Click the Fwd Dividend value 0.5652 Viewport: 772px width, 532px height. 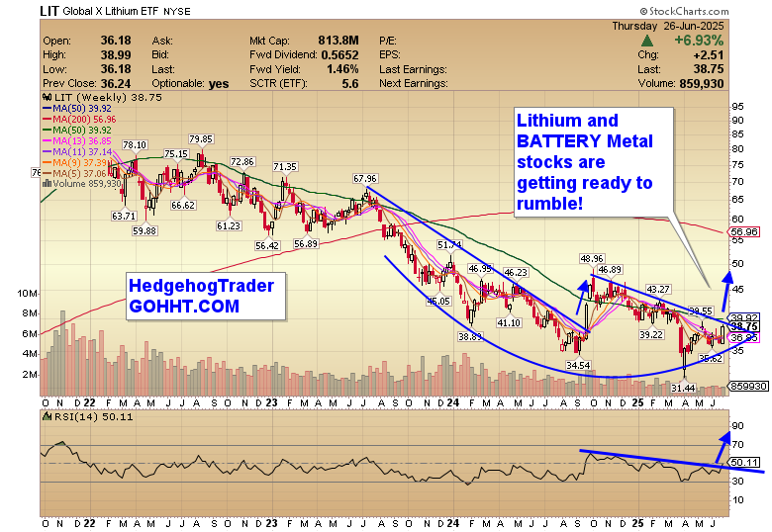coord(339,54)
